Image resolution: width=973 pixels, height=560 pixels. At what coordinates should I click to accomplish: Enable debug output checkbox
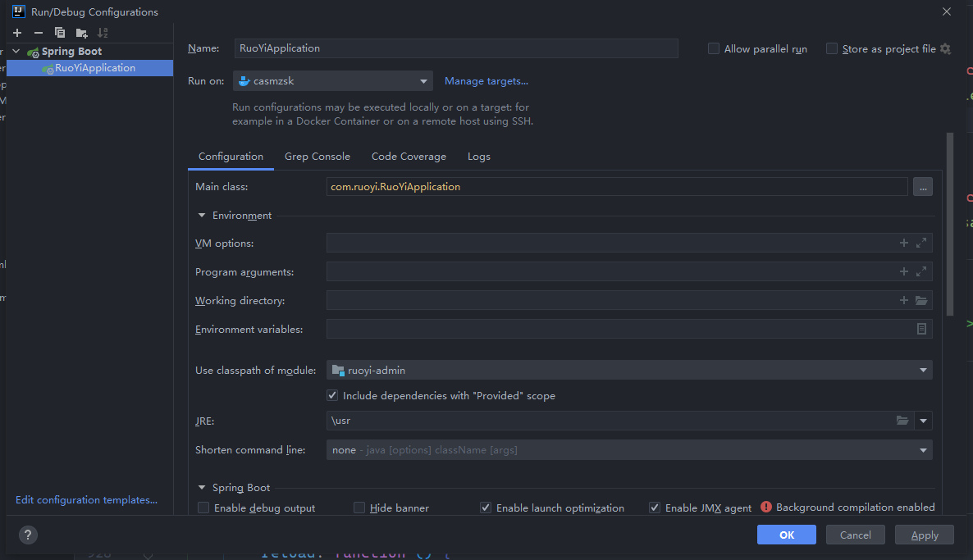pyautogui.click(x=203, y=508)
